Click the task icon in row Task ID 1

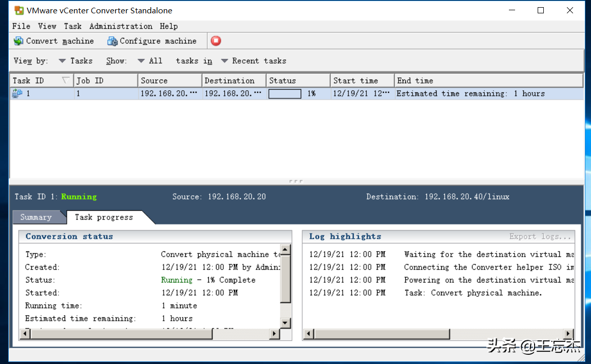[x=17, y=93]
